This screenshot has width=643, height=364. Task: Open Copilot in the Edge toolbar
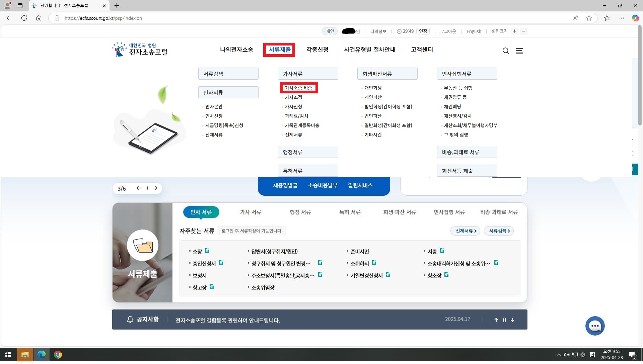click(635, 18)
